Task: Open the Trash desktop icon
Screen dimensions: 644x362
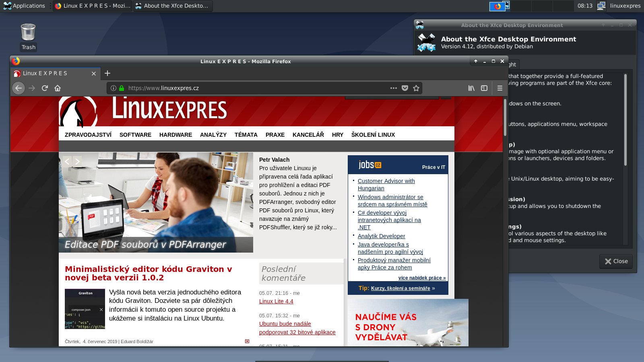Action: [x=28, y=37]
